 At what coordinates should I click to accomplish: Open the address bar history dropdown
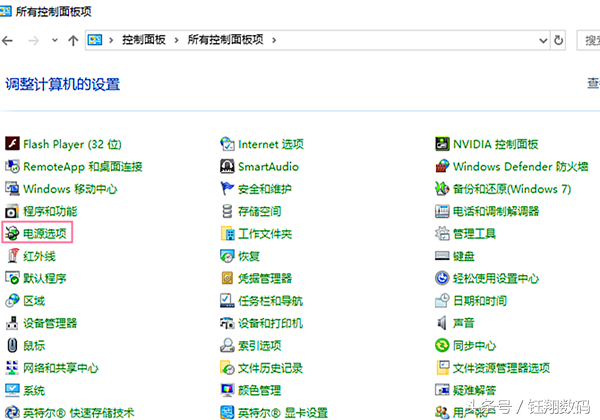pyautogui.click(x=543, y=40)
